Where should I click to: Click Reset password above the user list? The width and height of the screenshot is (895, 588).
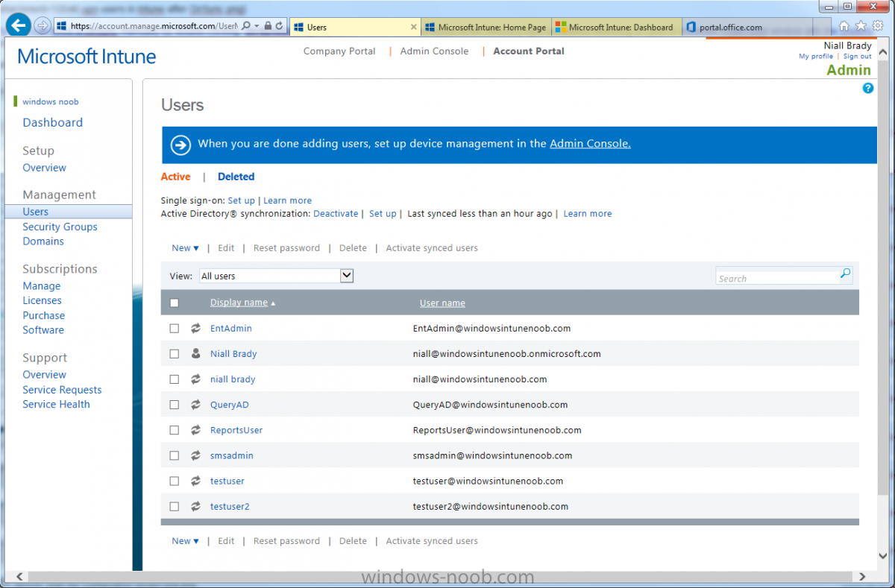pos(286,248)
